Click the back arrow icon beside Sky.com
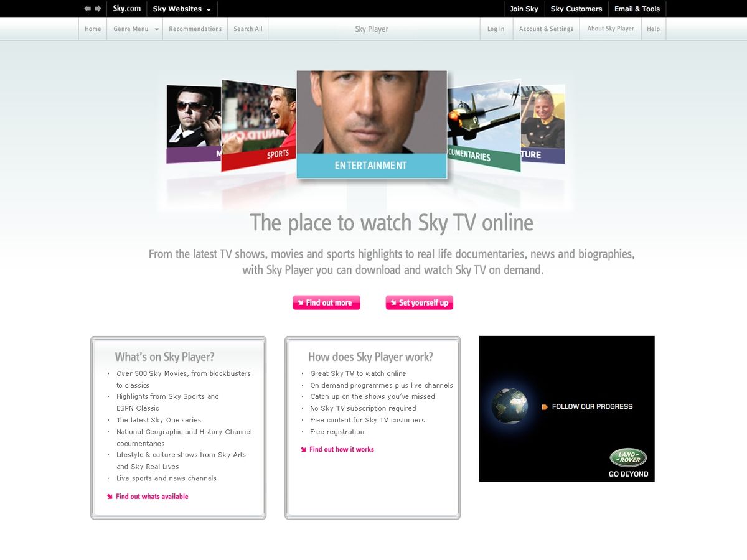This screenshot has width=747, height=560. (88, 9)
